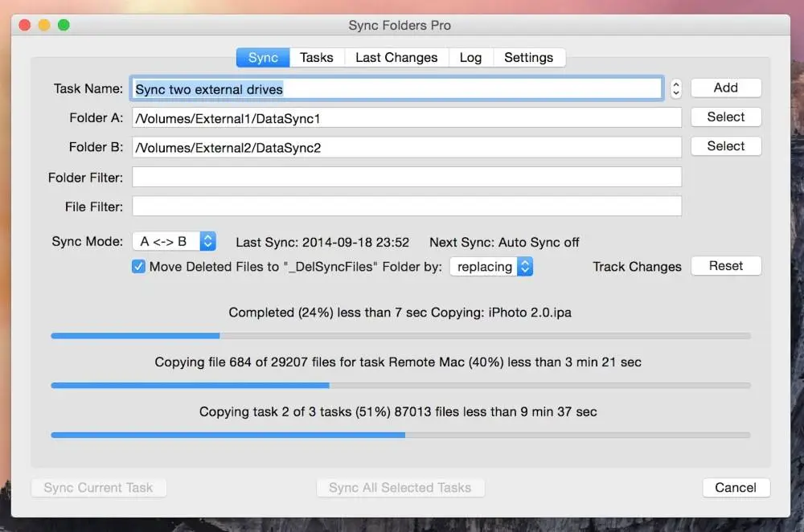Click Select button for Folder A
This screenshot has width=804, height=532.
pos(725,117)
